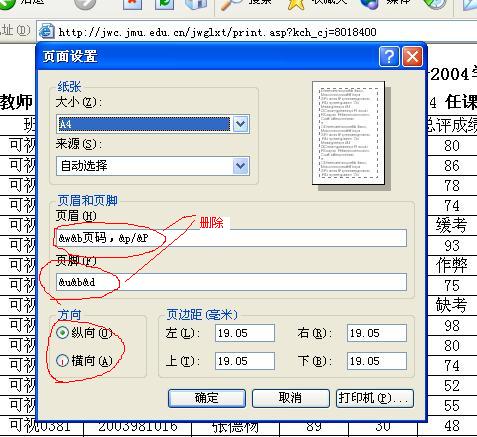Click the 右 right margin field
The width and height of the screenshot is (477, 437).
tap(377, 333)
